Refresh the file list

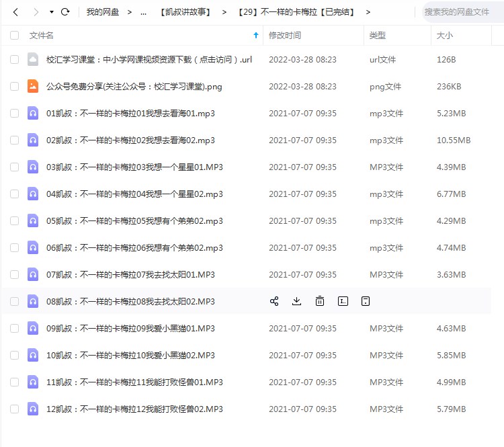[65, 12]
